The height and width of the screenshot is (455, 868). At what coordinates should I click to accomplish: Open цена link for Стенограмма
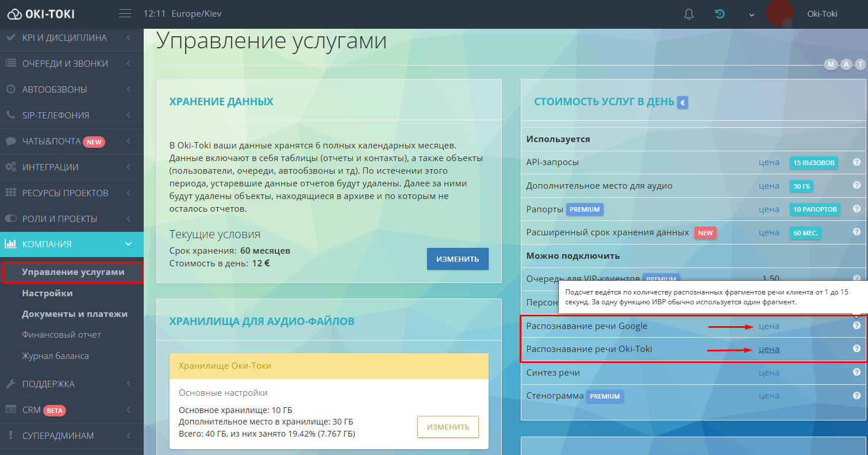(x=769, y=396)
